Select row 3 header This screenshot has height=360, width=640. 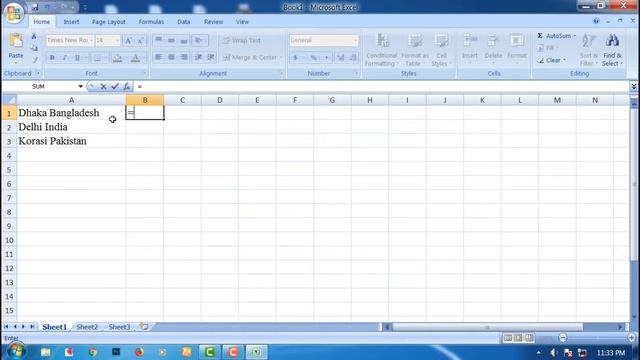(9, 141)
